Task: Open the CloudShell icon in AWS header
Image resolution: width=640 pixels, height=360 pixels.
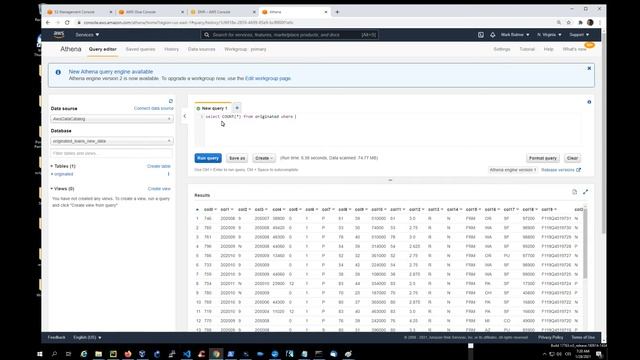Action: pos(481,35)
